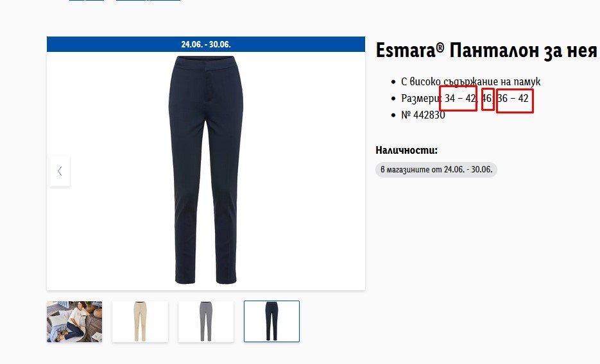Screen dimensions: 600x364
Task: Click the highlighted size range 34 – 42
Action: [458, 99]
